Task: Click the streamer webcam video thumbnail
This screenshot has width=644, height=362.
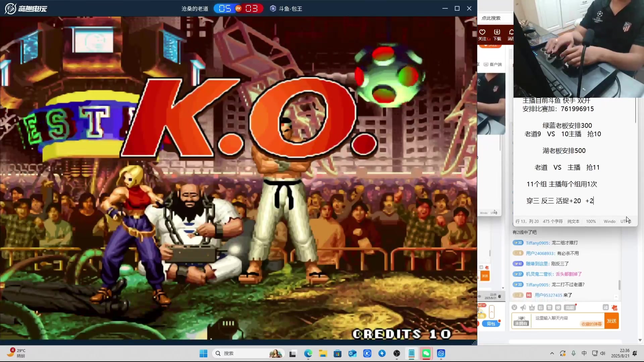Action: 579,49
